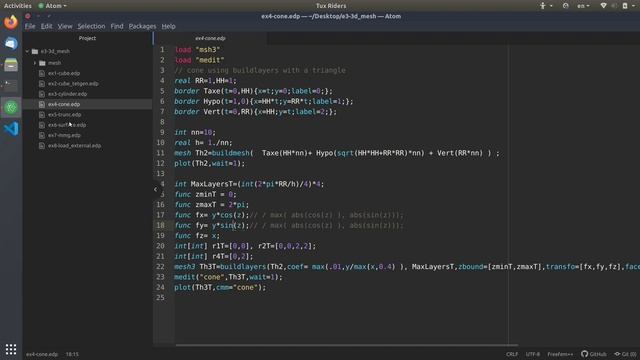This screenshot has height=360, width=640.
Task: Expand the mesh folder
Action: (35, 63)
